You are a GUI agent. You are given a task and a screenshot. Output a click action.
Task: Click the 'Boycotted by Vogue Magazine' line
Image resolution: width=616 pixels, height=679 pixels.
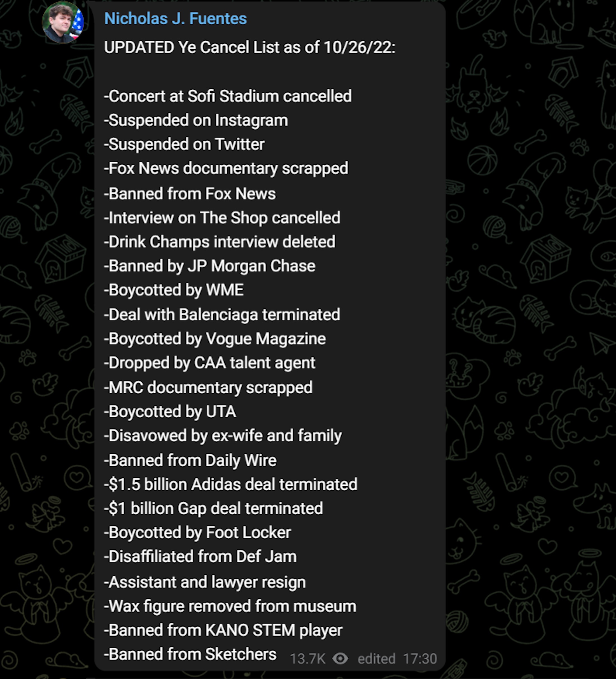coord(215,338)
